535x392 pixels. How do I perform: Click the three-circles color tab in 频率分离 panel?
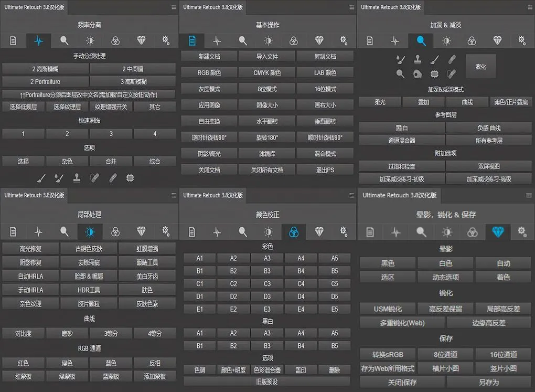(115, 40)
